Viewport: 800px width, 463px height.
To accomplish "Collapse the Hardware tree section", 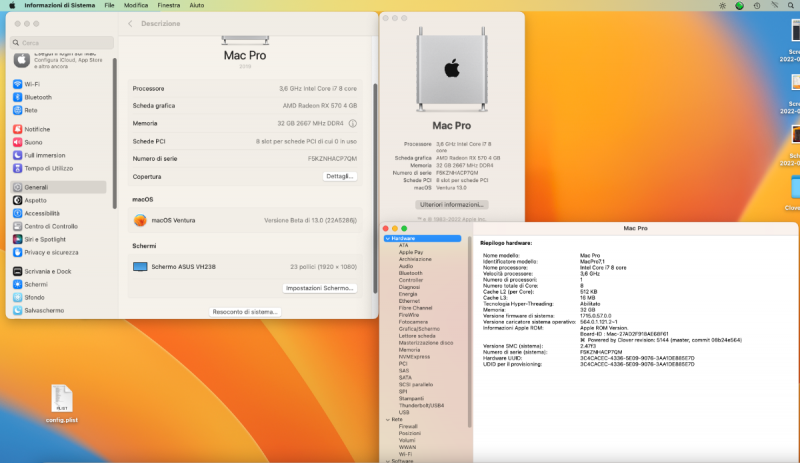I will coord(388,238).
